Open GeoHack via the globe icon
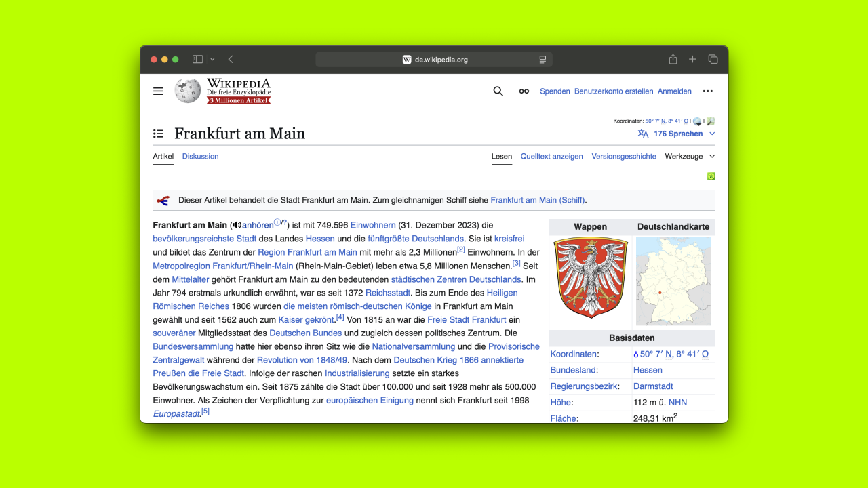Viewport: 868px width, 488px height. pyautogui.click(x=696, y=119)
